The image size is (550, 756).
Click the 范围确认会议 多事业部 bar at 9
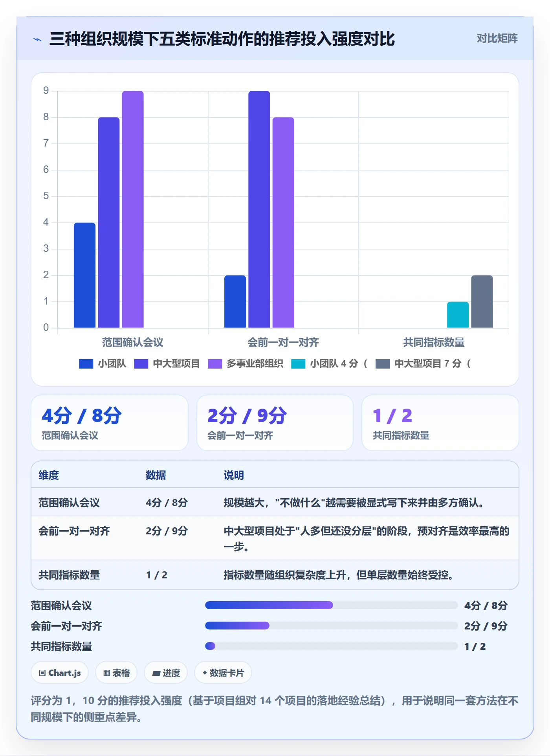tap(133, 209)
